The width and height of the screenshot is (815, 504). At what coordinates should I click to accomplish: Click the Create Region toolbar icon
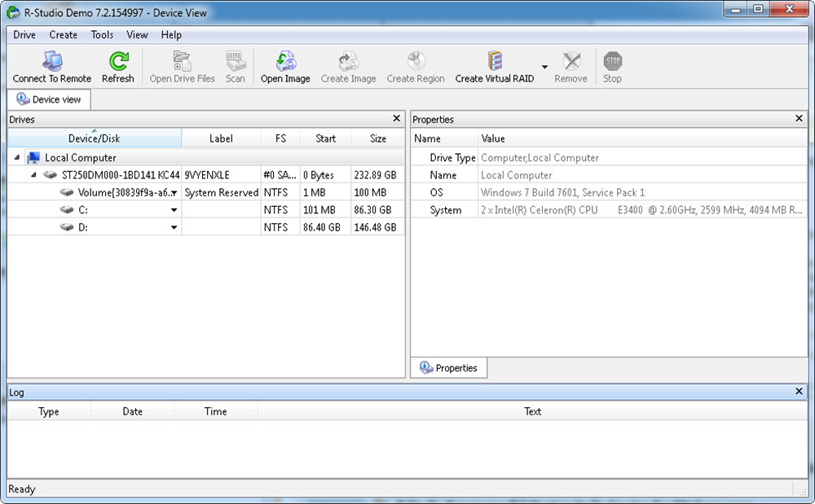(416, 61)
